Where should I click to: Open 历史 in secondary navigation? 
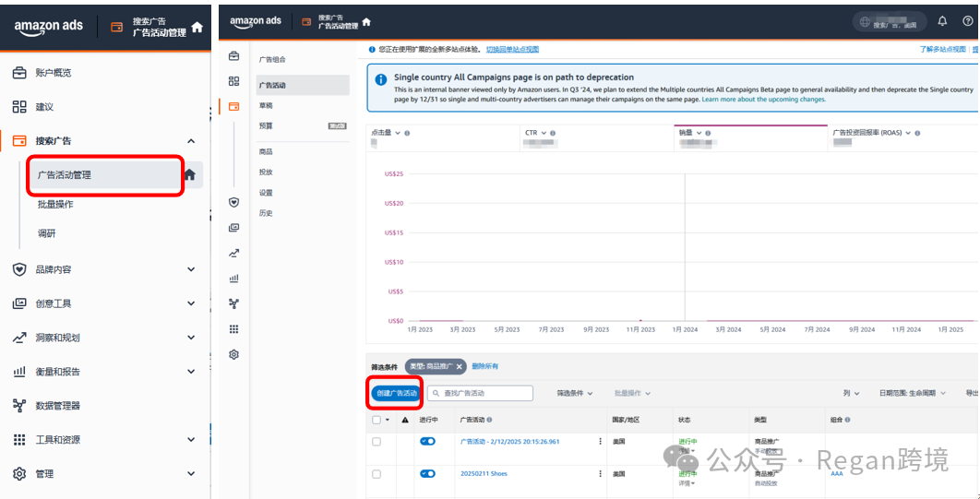coord(266,213)
